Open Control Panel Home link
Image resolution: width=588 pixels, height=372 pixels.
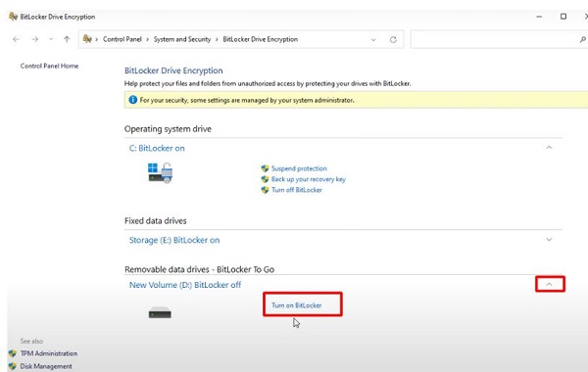(49, 66)
